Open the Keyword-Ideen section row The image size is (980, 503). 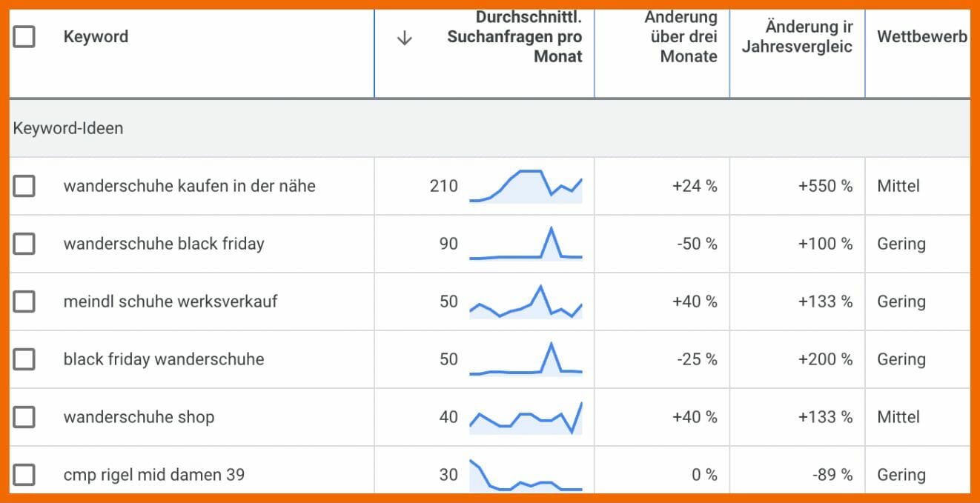pyautogui.click(x=67, y=127)
